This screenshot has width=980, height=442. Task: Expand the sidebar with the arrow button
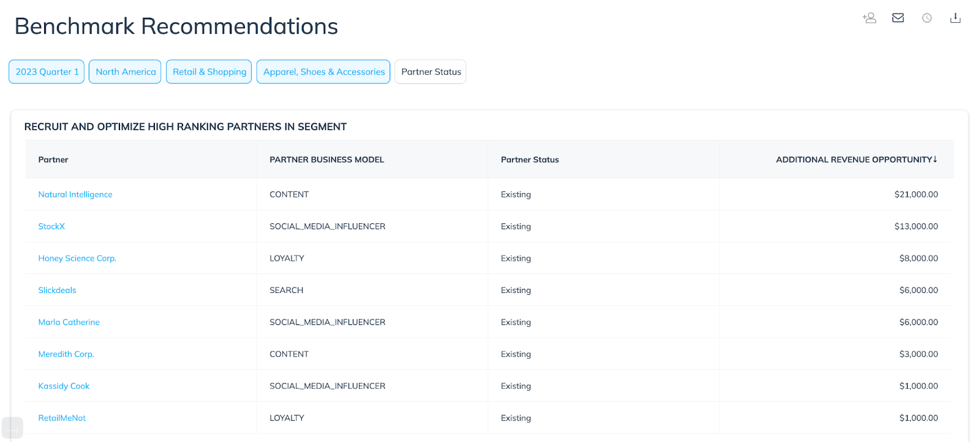pos(12,427)
